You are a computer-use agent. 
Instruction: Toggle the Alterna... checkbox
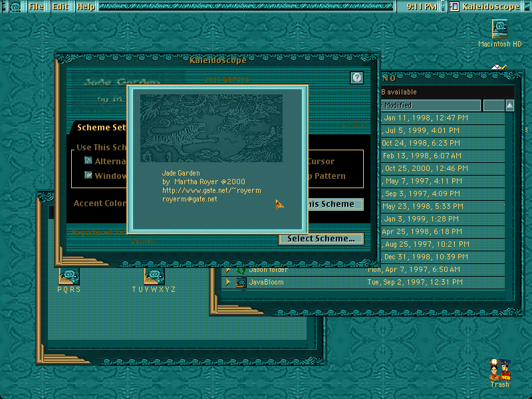click(x=88, y=160)
